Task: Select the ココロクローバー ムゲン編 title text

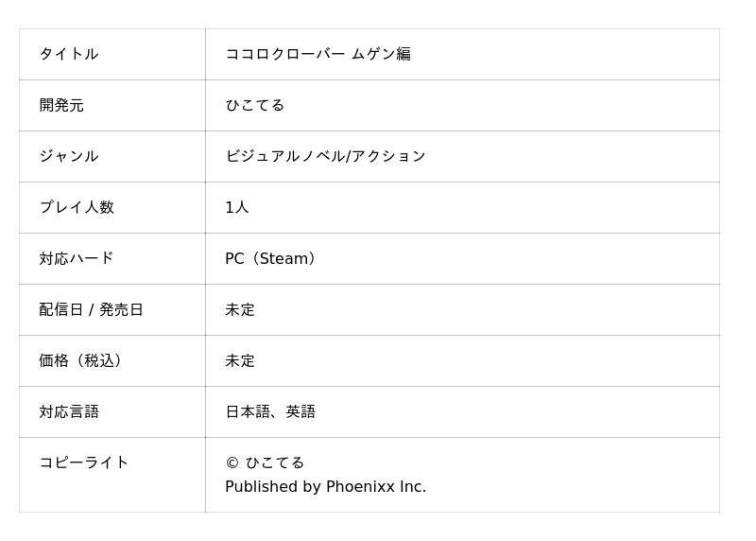Action: pos(318,54)
